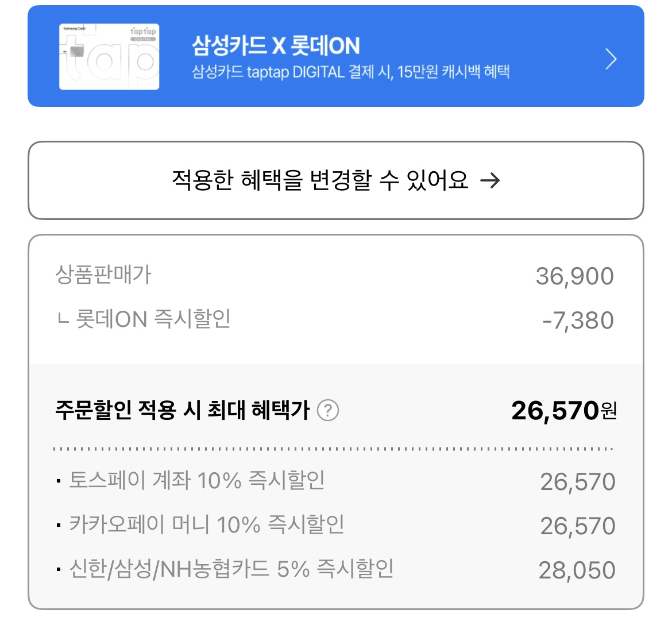Select the 롯데ON 즉시할인 row label
Viewport: 672px width, 625px height.
[x=144, y=319]
